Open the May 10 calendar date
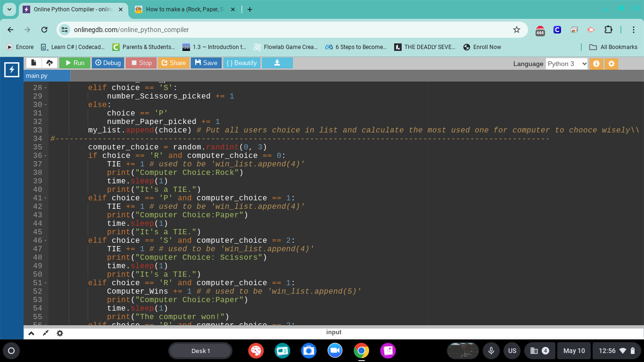Screen dimensions: 644x362 click(574, 351)
